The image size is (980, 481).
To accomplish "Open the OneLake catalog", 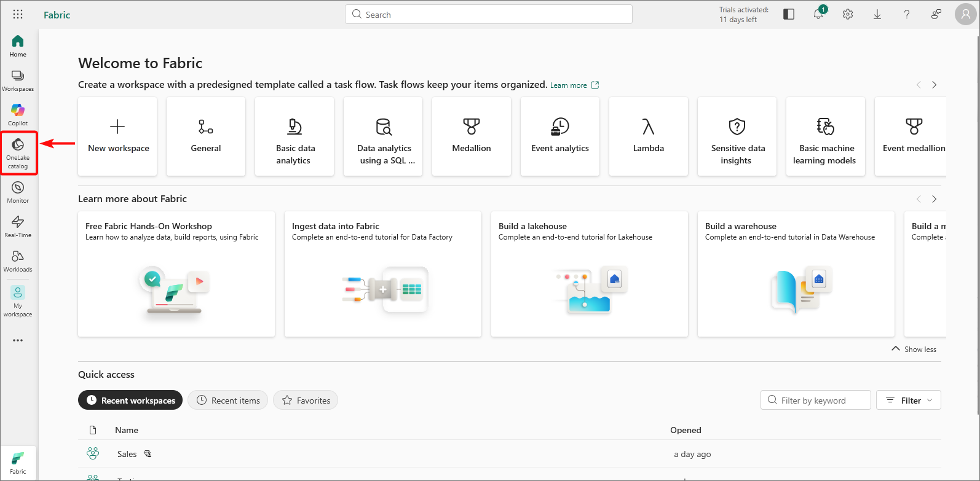I will pyautogui.click(x=18, y=153).
